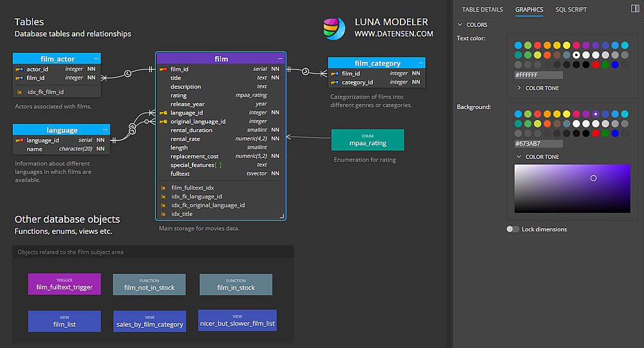The width and height of the screenshot is (644, 348).
Task: Click the selected deep purple Background swatch
Action: [x=596, y=114]
